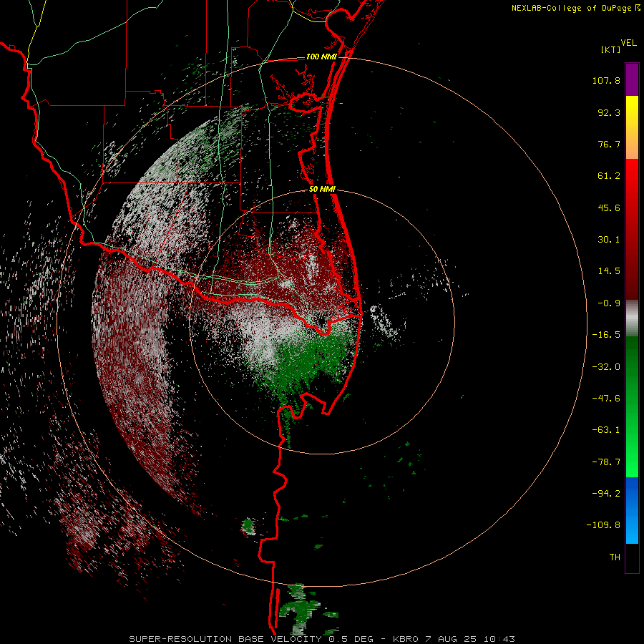This screenshot has height=644, width=644.
Task: Pick the green segment of color bar
Action: (x=632, y=406)
